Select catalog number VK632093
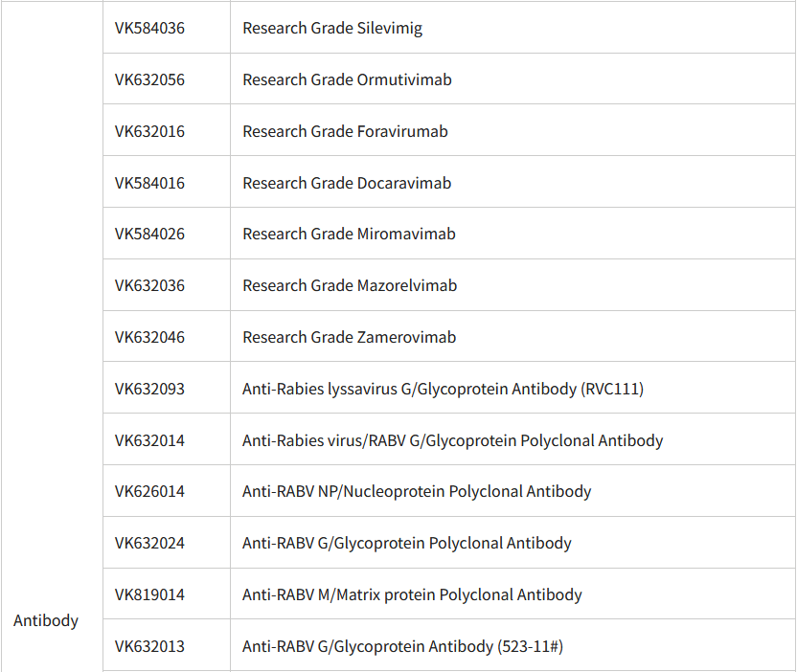797x672 pixels. [x=149, y=389]
